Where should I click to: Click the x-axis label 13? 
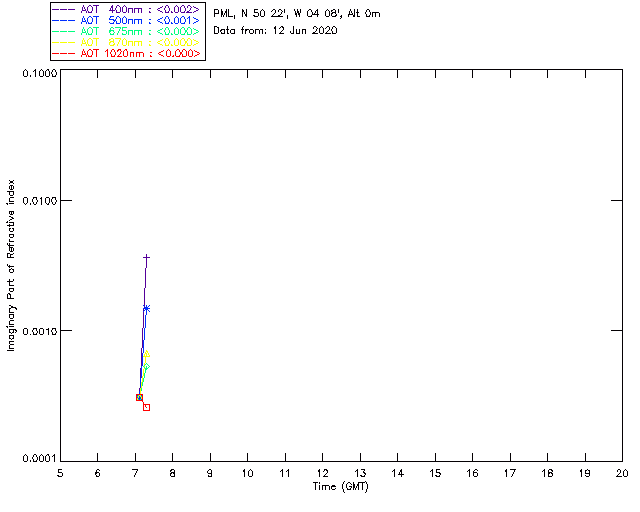[x=360, y=473]
